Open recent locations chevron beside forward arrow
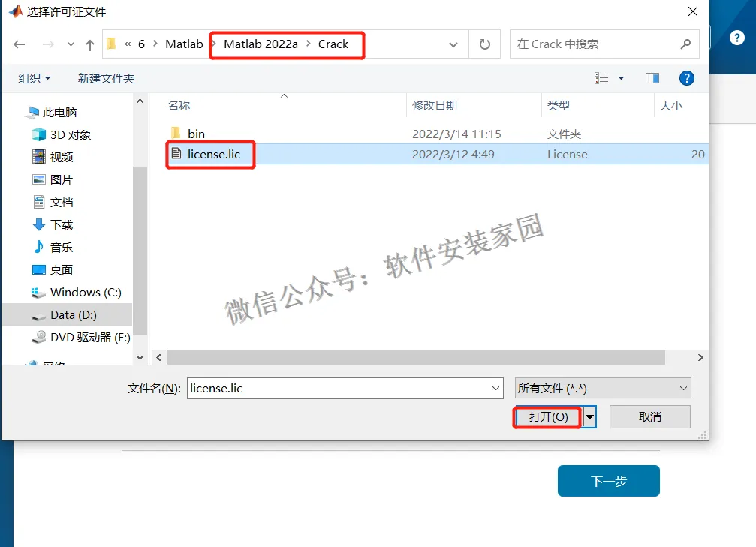 tap(71, 44)
